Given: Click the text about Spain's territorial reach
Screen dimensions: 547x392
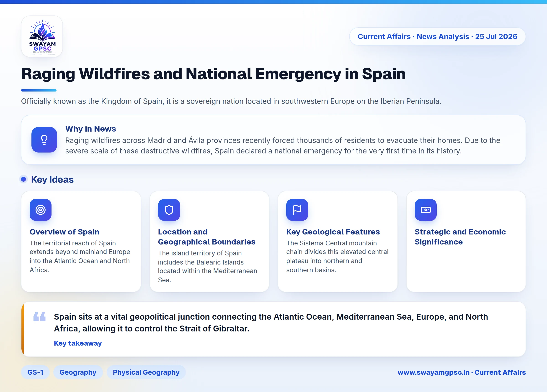Looking at the screenshot, I should [80, 256].
